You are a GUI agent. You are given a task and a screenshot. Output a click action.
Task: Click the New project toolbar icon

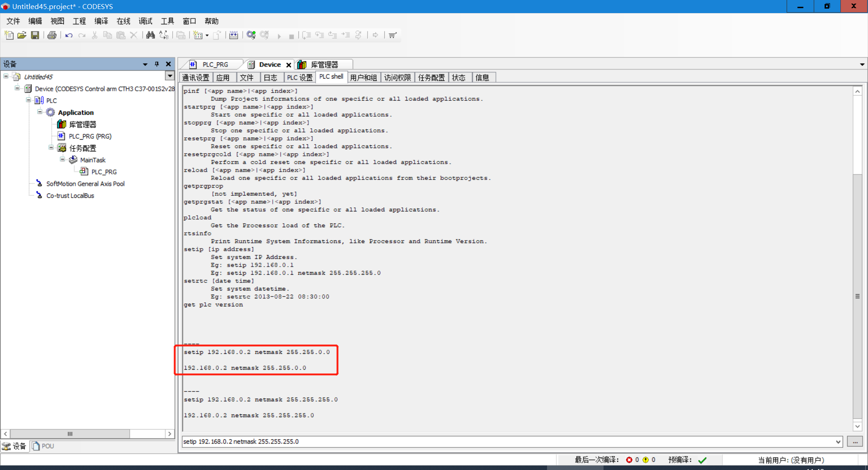[9, 35]
